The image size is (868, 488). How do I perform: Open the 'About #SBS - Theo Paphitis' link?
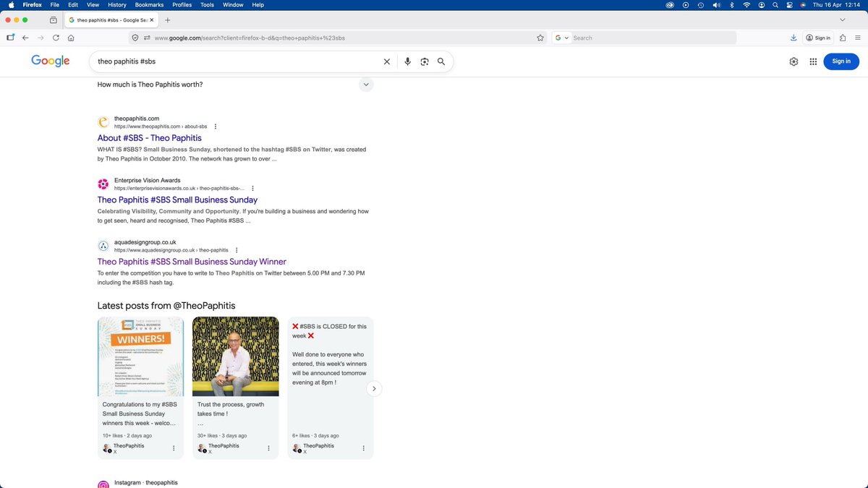pos(150,137)
